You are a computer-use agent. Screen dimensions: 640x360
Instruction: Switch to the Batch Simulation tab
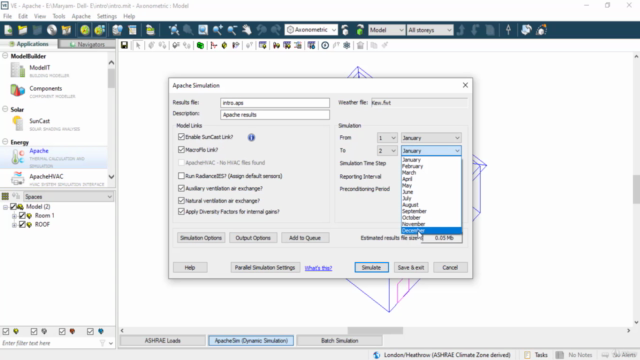(x=339, y=340)
